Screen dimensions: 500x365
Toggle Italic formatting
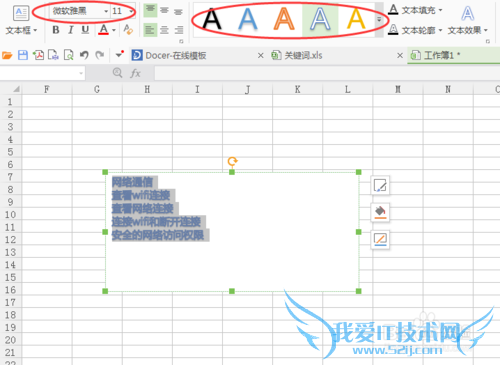pos(70,30)
